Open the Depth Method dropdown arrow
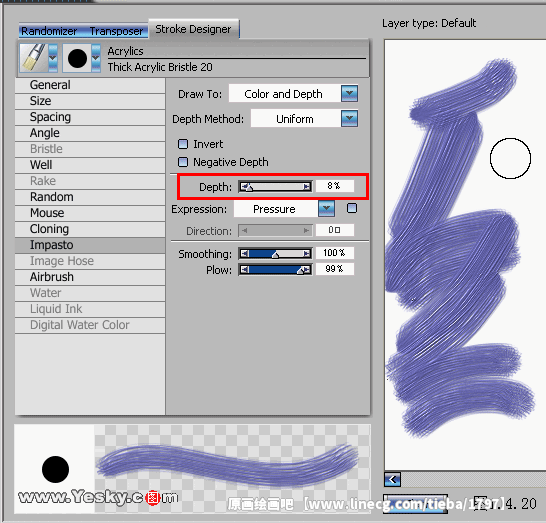The height and width of the screenshot is (523, 546). coord(349,119)
